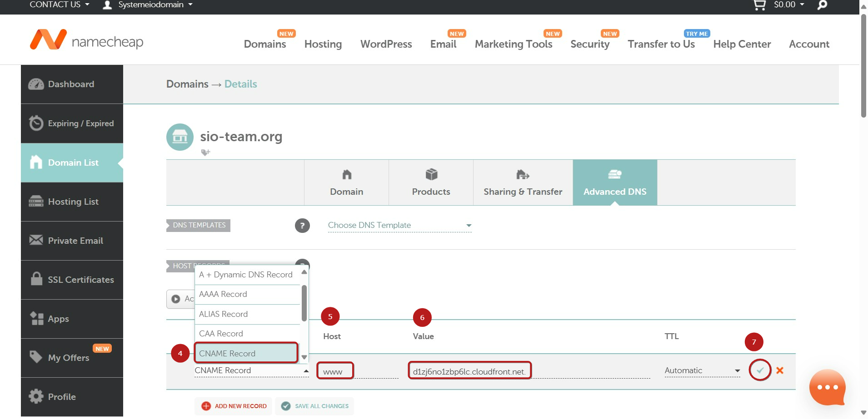This screenshot has height=419, width=868.
Task: Open the Sharing & Transfer tab
Action: (x=523, y=182)
